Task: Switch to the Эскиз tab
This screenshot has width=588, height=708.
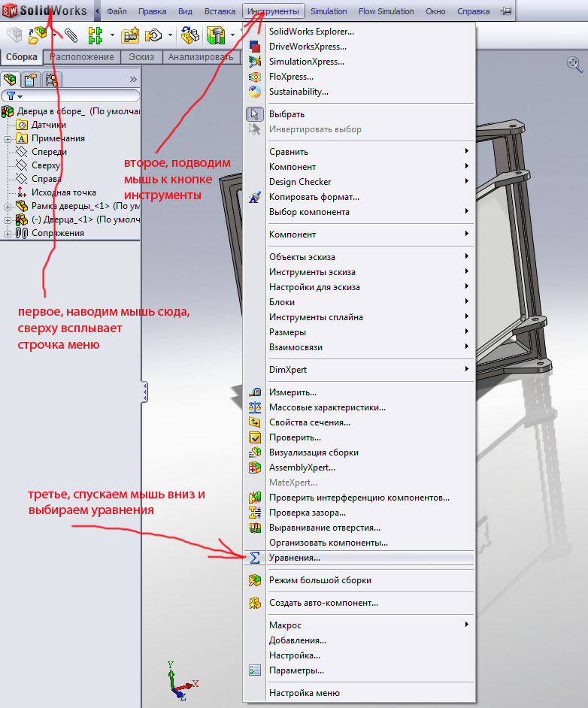Action: pyautogui.click(x=141, y=57)
